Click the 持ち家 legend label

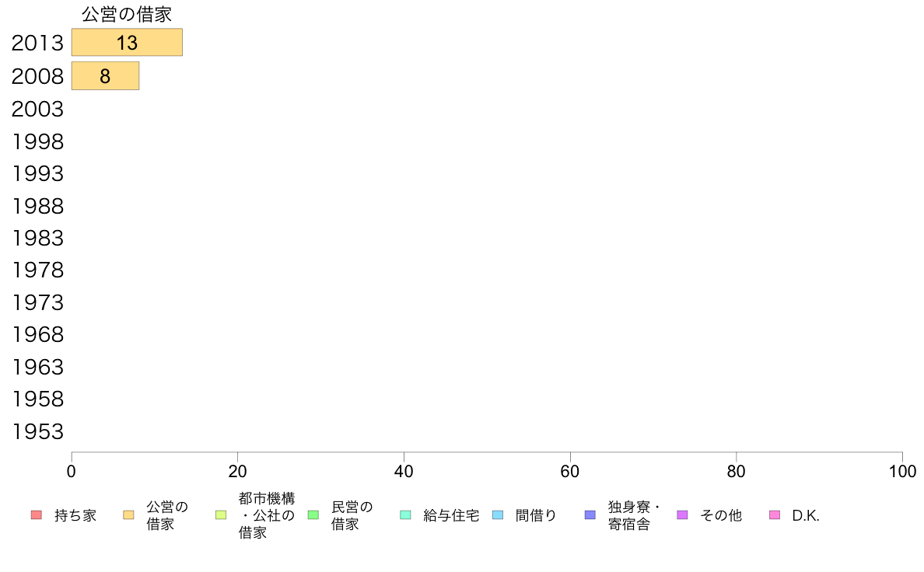75,515
